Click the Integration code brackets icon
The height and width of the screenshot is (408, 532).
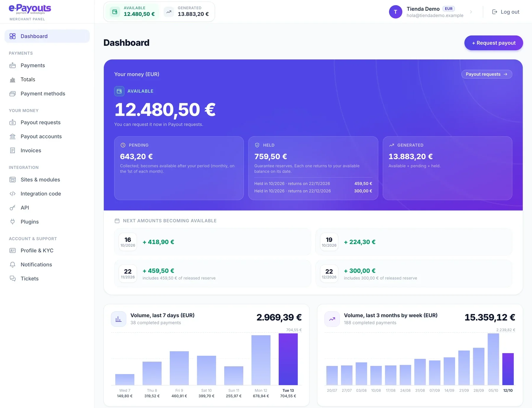[x=12, y=194]
